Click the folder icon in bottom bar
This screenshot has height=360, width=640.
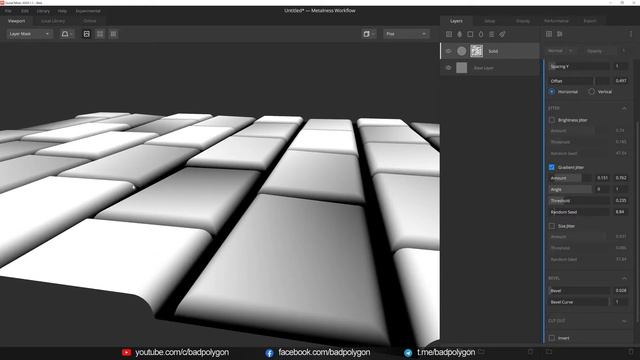pos(482,351)
